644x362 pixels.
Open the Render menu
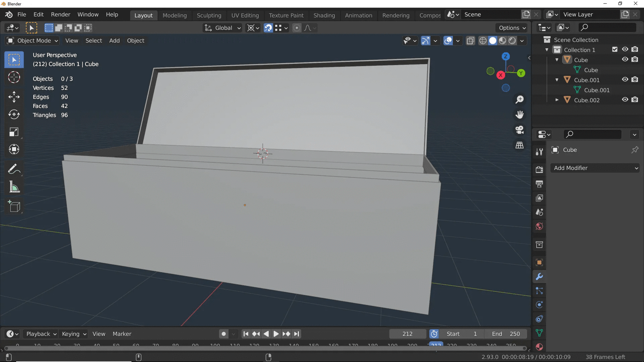(x=61, y=14)
